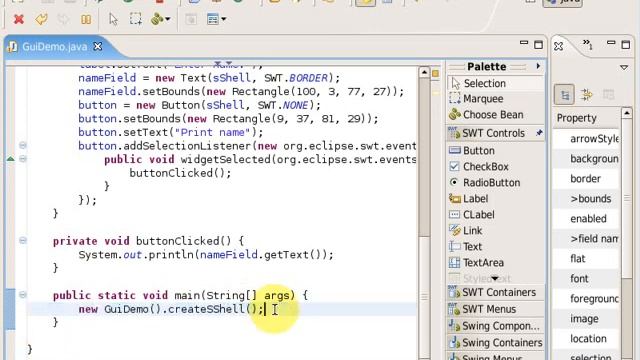Select the location property row
Image resolution: width=640 pixels, height=360 pixels.
[x=586, y=339]
